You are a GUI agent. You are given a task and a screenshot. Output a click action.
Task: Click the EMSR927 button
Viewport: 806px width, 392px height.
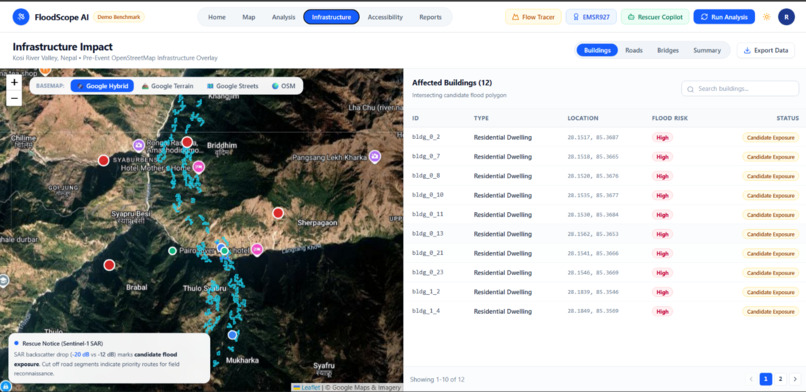[x=591, y=17]
